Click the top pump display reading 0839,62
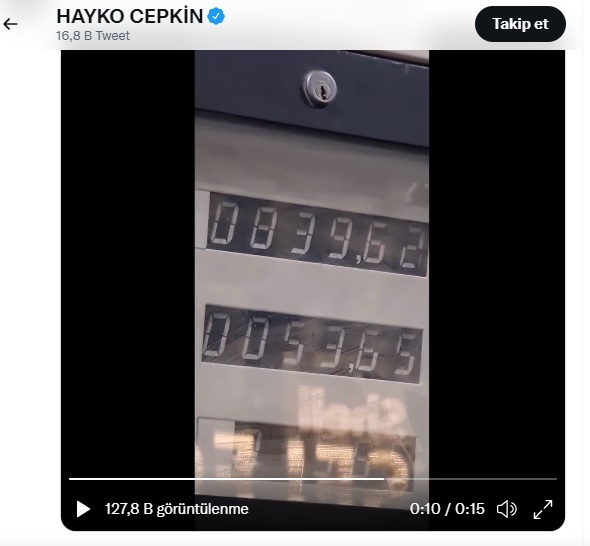The image size is (590, 546). [x=317, y=234]
